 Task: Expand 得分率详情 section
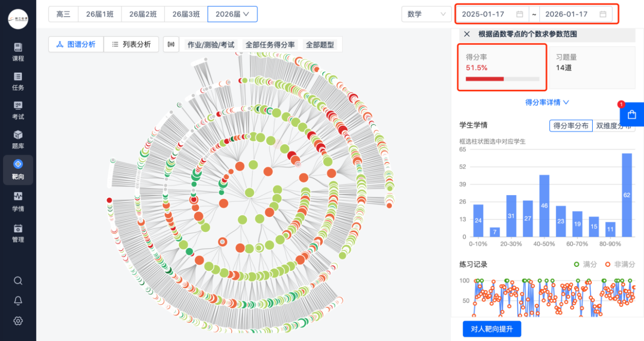click(x=547, y=103)
